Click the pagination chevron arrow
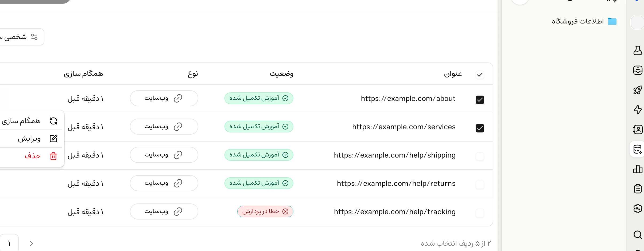 pyautogui.click(x=31, y=243)
